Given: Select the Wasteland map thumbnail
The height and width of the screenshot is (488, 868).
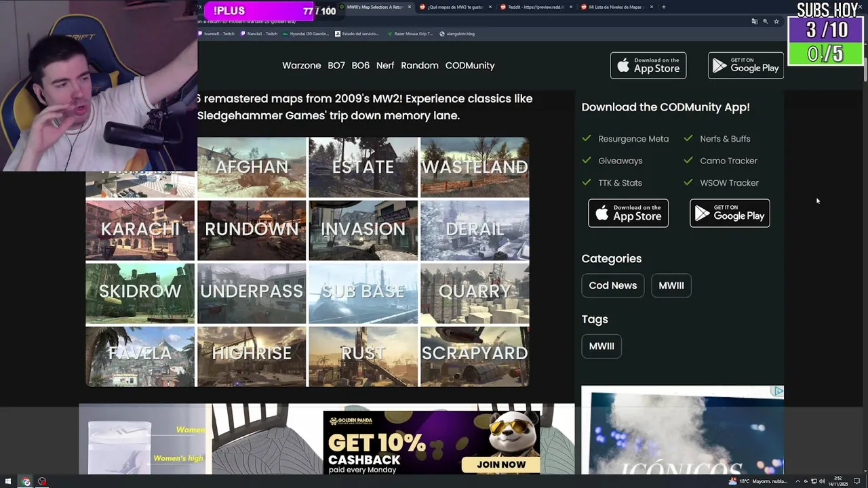Looking at the screenshot, I should coord(474,167).
